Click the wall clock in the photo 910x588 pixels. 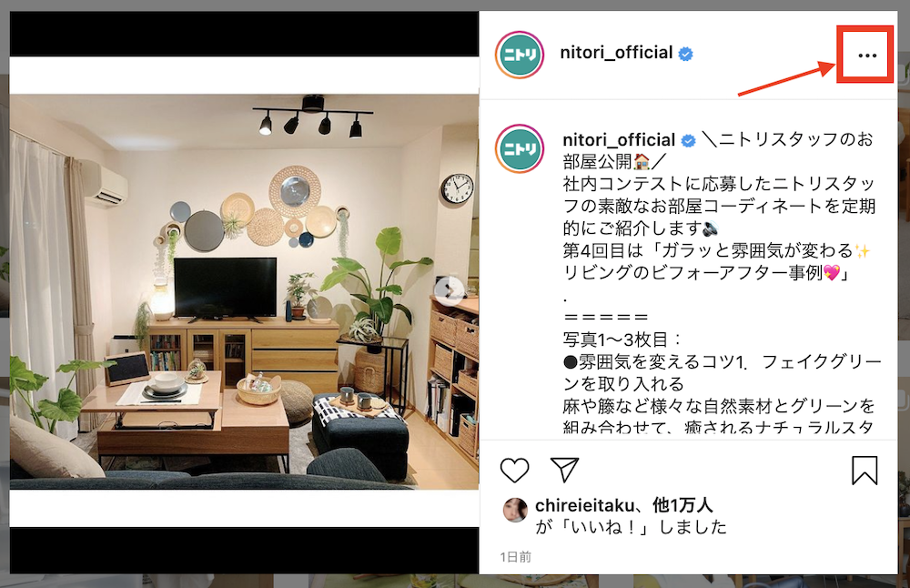click(457, 188)
